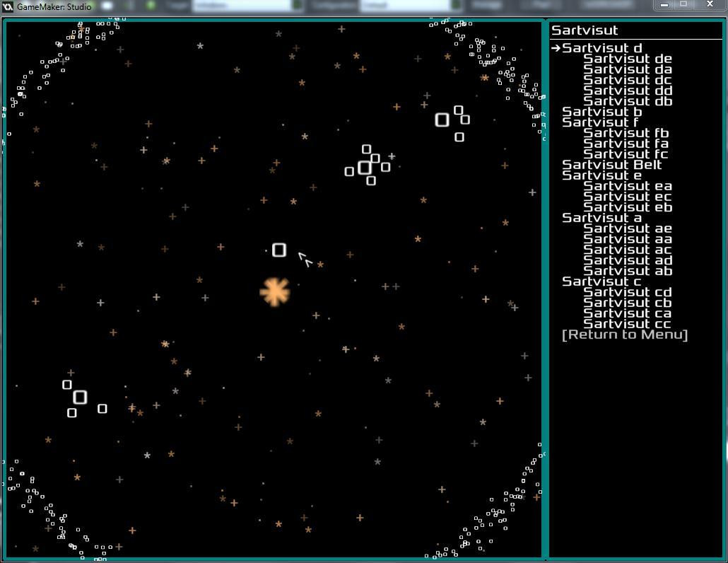
Task: Click the orange sun in the star map
Action: point(275,292)
